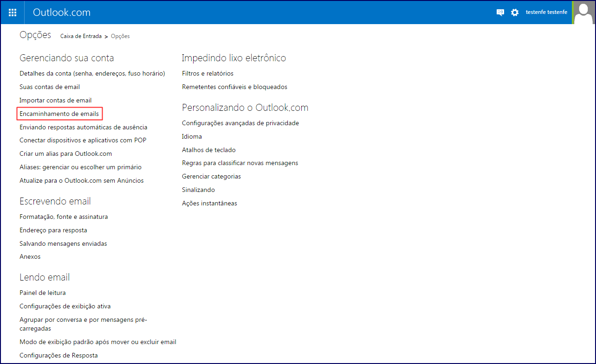The image size is (596, 364).
Task: Click the Personalizando o Outlook.com heading
Action: click(245, 108)
